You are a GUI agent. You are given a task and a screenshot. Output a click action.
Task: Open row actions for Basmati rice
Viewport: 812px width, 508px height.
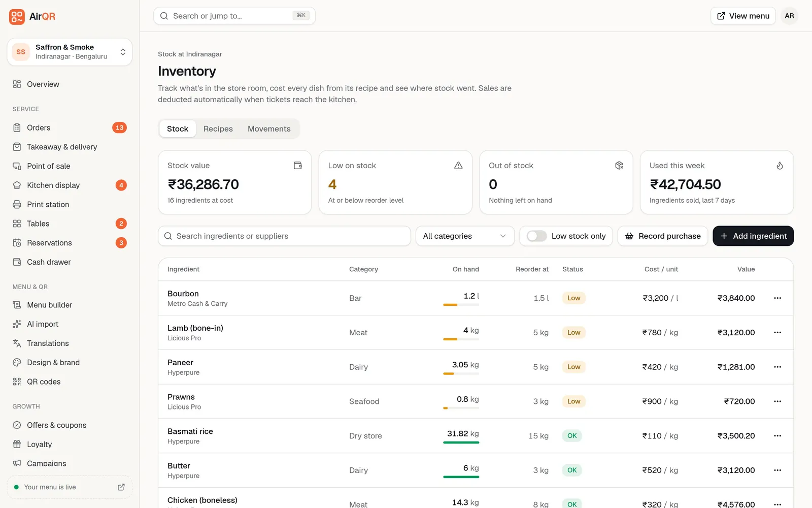click(x=777, y=436)
